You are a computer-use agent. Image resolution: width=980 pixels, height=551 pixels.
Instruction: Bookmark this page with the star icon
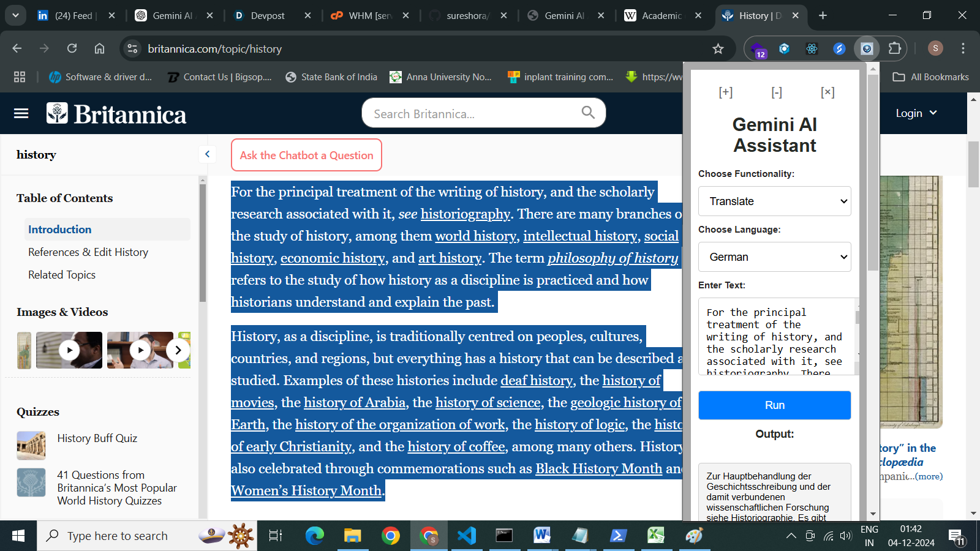pyautogui.click(x=718, y=48)
